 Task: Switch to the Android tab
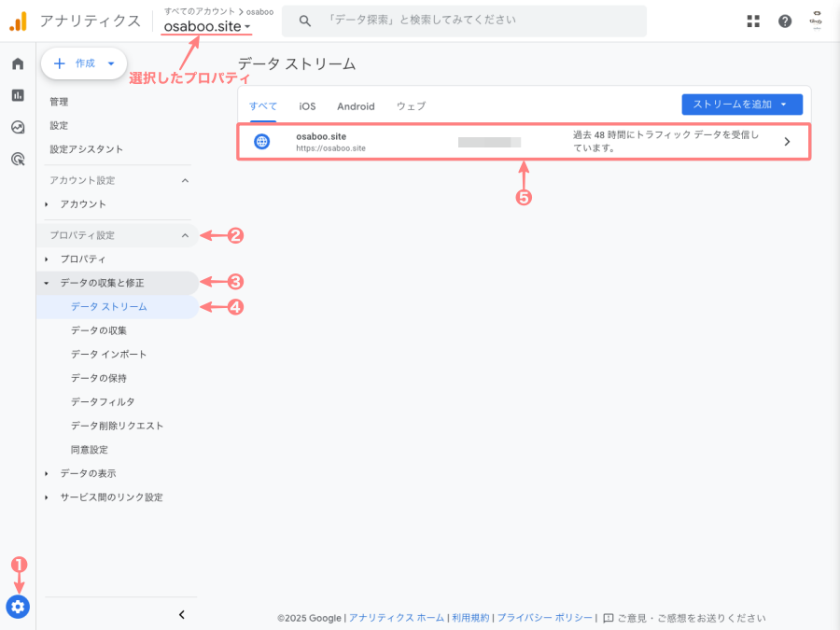(x=356, y=106)
